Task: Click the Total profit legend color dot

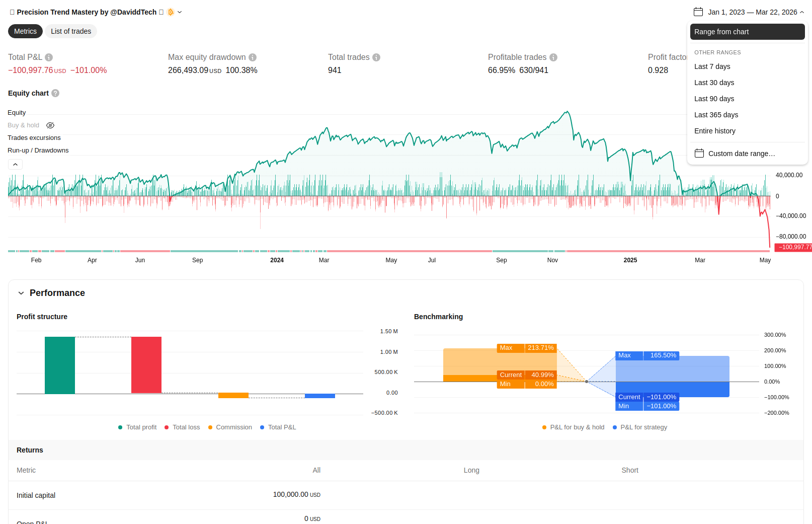Action: [120, 427]
